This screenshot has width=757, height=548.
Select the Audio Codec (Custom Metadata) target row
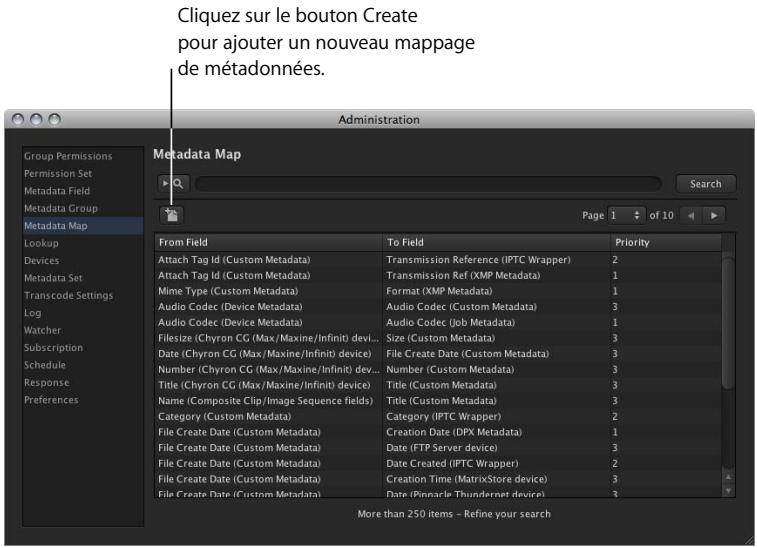point(438,307)
